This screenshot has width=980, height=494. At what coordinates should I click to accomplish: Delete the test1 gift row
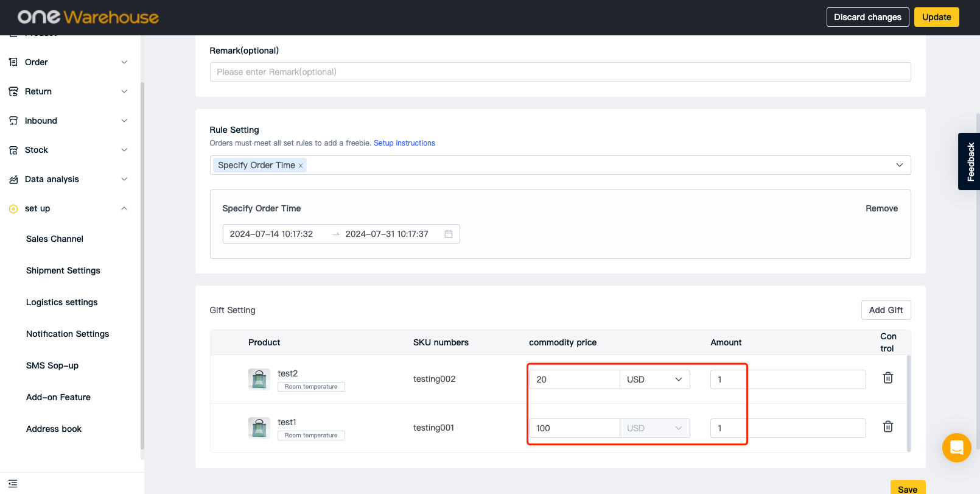[x=888, y=426]
